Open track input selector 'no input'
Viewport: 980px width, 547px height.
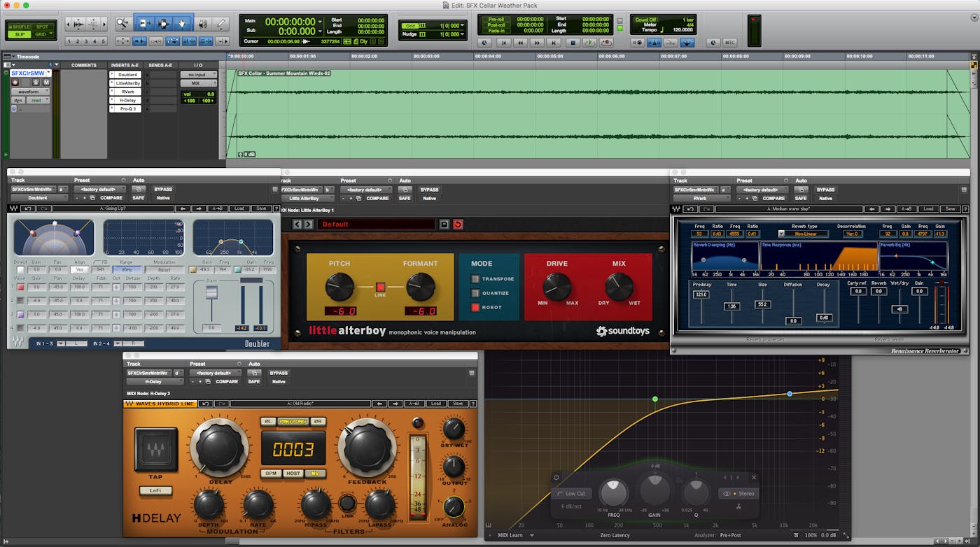(x=199, y=74)
